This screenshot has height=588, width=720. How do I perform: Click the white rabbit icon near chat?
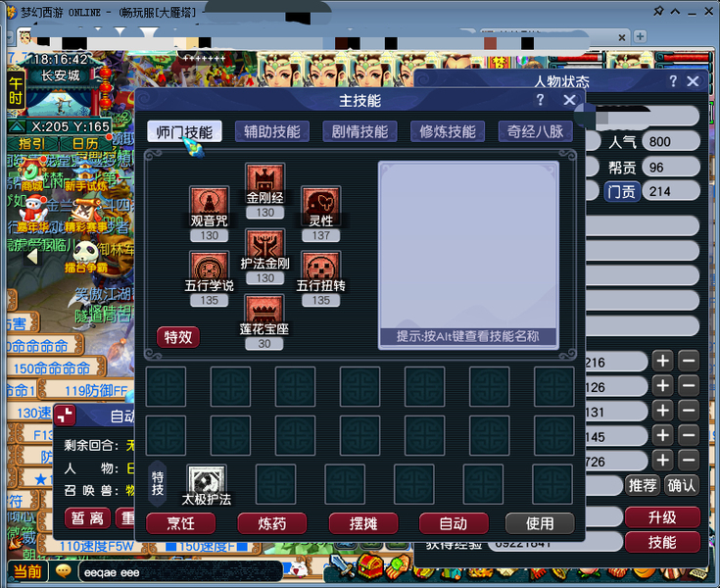299,569
